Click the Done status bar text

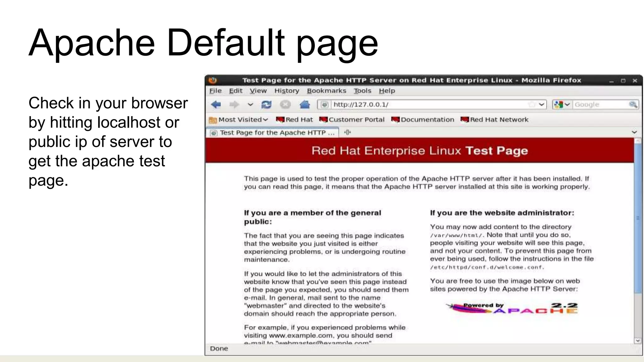click(x=219, y=348)
